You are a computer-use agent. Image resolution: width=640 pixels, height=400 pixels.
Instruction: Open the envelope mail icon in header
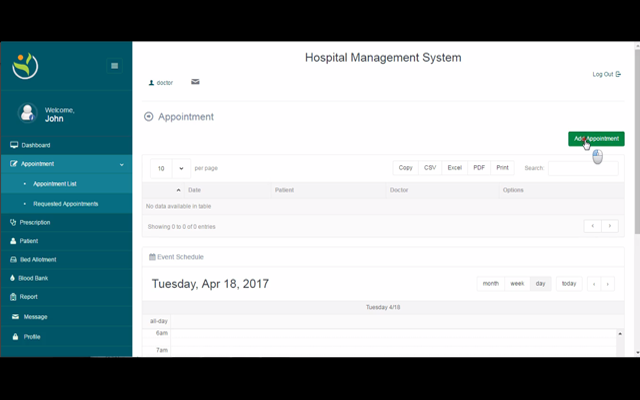tap(195, 82)
